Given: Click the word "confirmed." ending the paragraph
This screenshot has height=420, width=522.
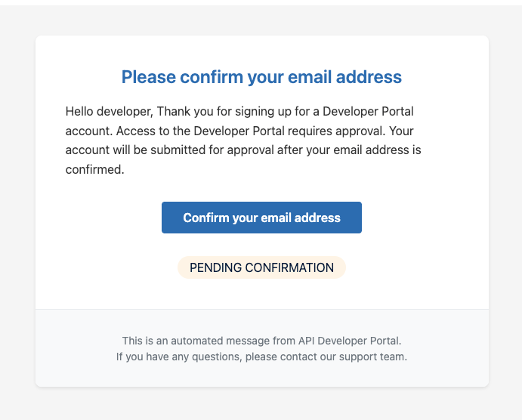Looking at the screenshot, I should tap(94, 170).
